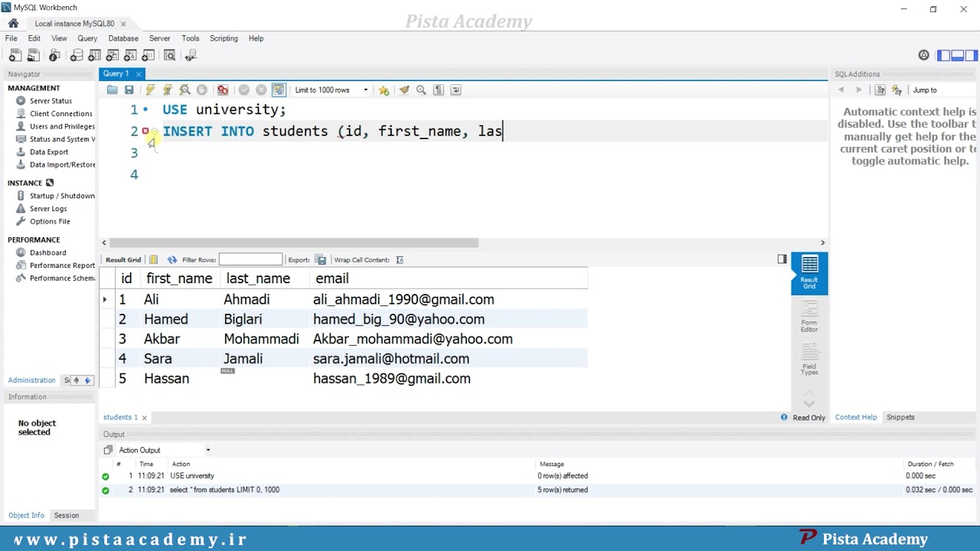Toggle continue-on-error execution icon
This screenshot has height=551, width=980.
[223, 90]
